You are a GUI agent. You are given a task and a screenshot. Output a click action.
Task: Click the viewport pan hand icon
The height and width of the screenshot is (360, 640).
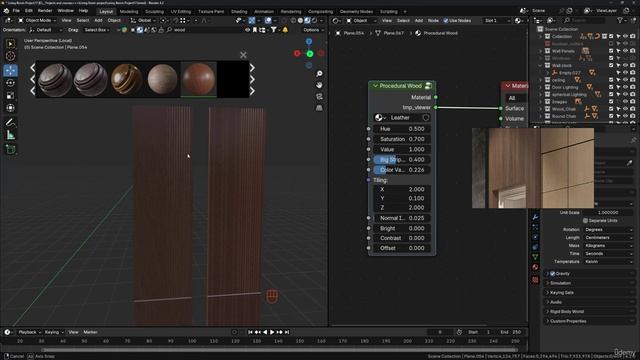click(319, 85)
